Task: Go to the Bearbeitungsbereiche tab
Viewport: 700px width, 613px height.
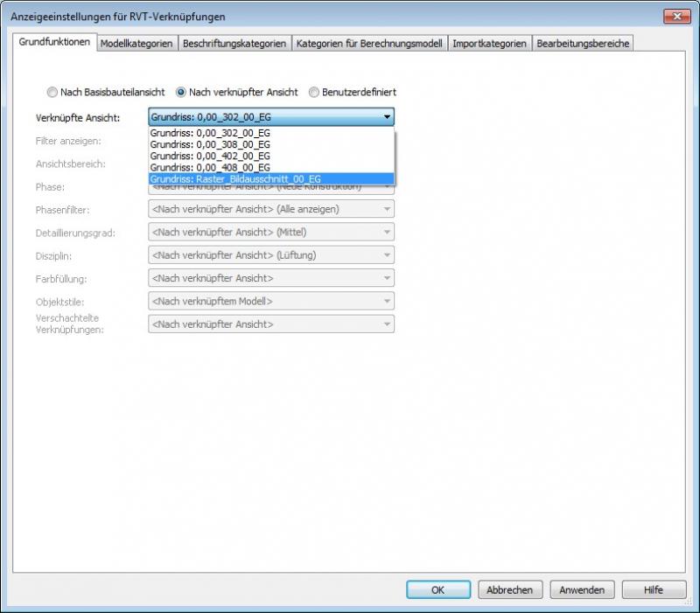Action: click(582, 43)
